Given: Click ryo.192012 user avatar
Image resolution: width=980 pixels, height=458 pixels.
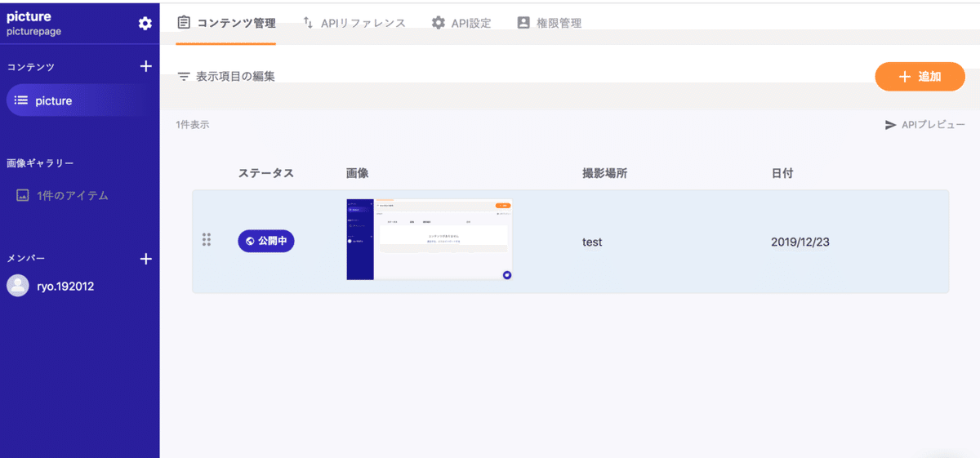Looking at the screenshot, I should [17, 286].
